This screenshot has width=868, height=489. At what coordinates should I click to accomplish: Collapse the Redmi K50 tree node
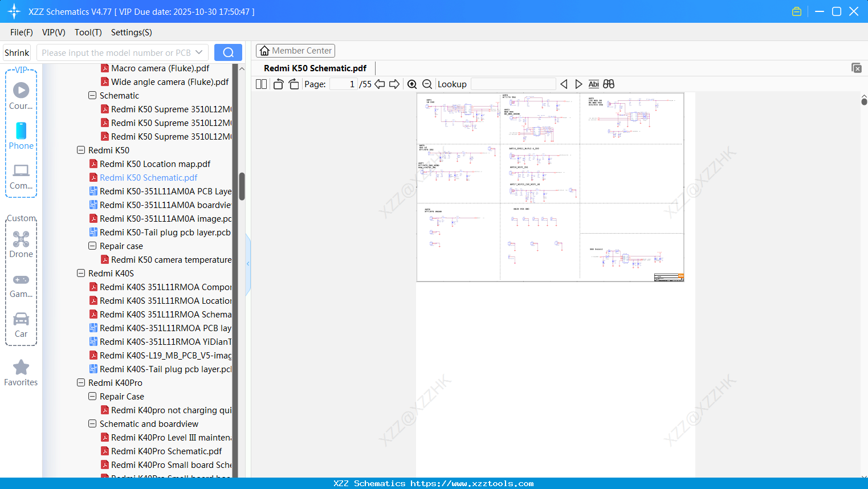[81, 150]
